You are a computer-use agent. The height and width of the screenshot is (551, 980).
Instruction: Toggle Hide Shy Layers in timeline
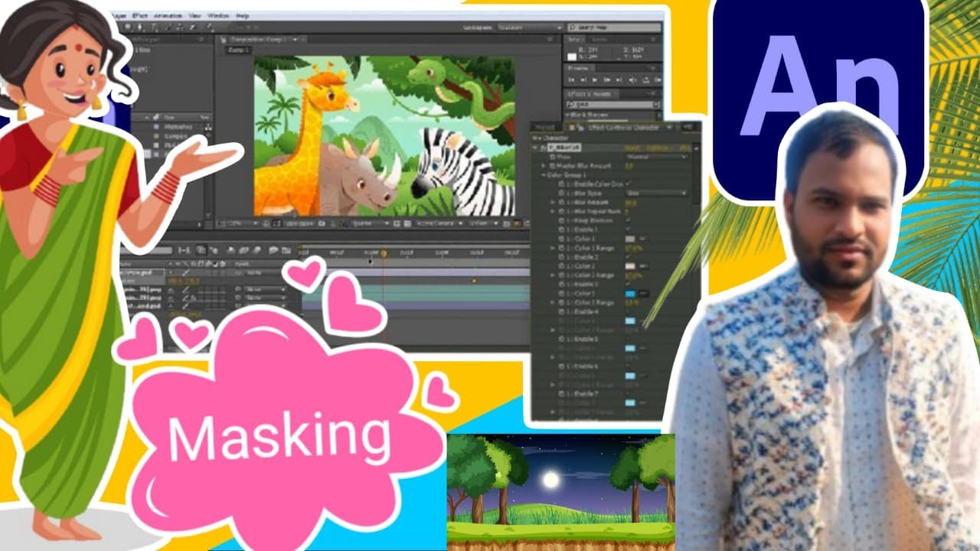tap(231, 250)
